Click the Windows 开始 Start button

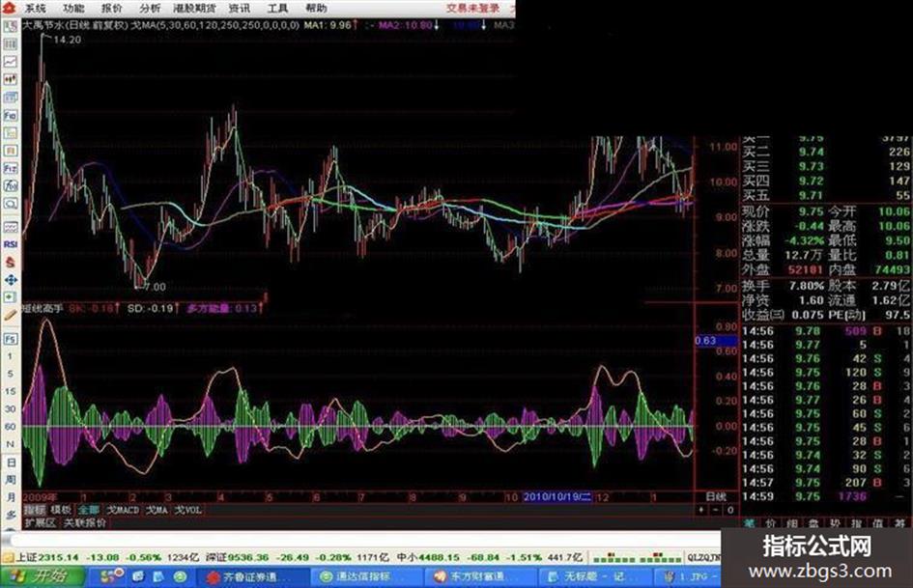pos(41,576)
